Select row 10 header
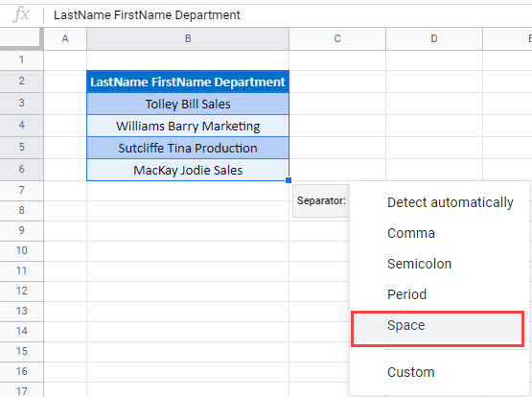 21,250
